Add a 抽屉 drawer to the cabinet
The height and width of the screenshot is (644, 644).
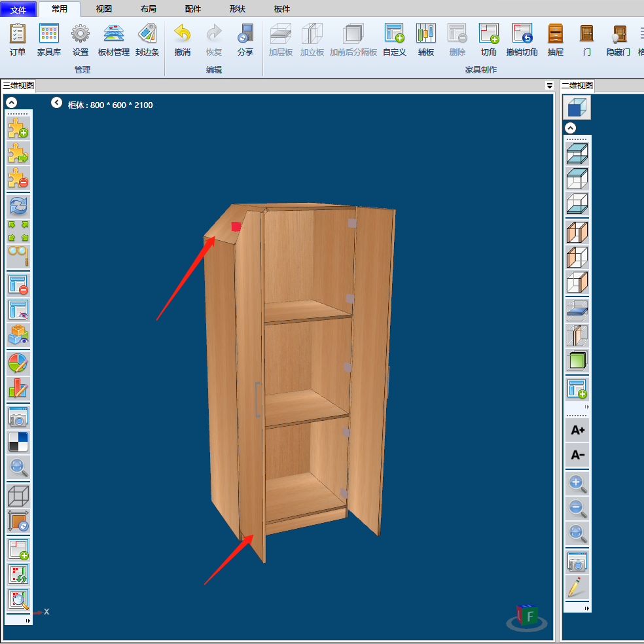[x=555, y=39]
